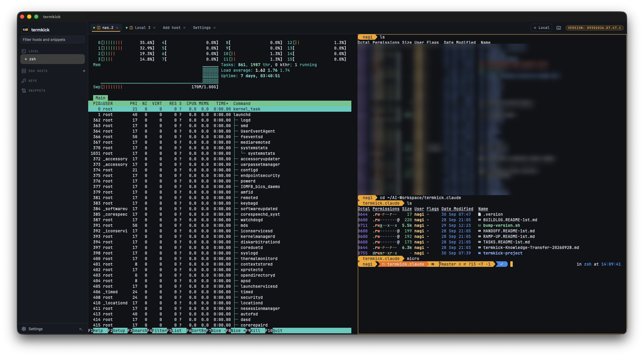The height and width of the screenshot is (357, 644).
Task: Click the bump-version.sh script icon
Action: (479, 225)
